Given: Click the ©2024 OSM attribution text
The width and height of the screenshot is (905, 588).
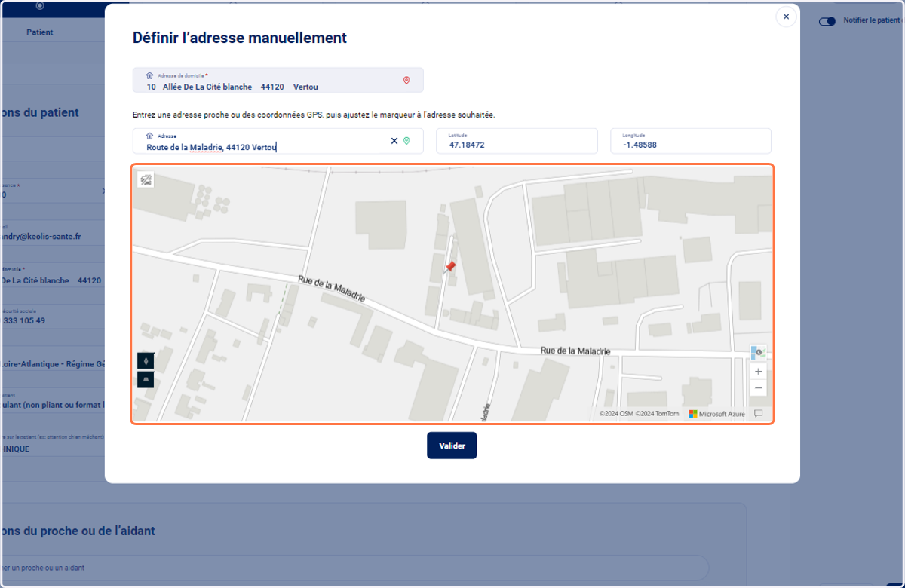Looking at the screenshot, I should pos(616,414).
